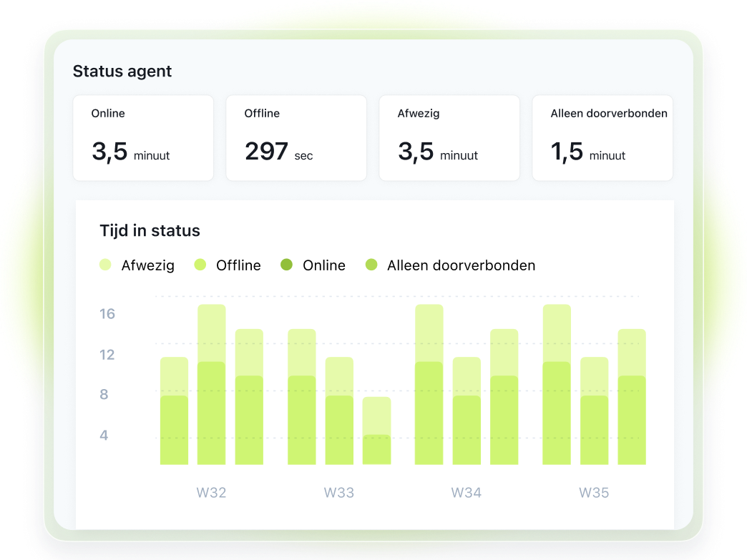Screen dimensions: 747x560
Task: Select the W34 axis label
Action: pyautogui.click(x=467, y=493)
